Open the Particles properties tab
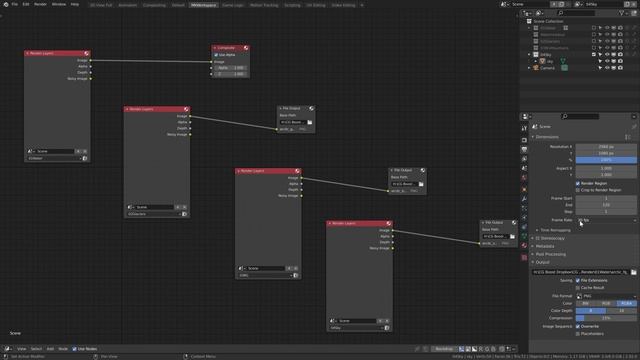 [x=524, y=208]
